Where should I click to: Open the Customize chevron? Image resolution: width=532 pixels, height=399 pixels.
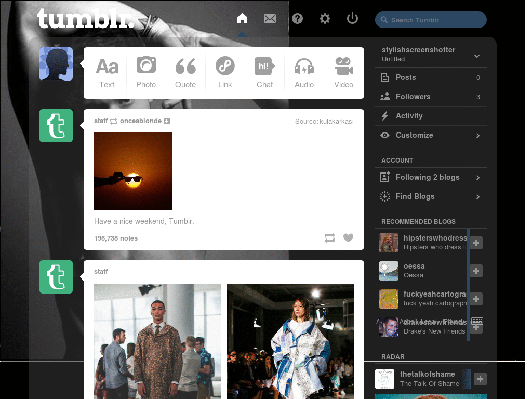click(478, 136)
